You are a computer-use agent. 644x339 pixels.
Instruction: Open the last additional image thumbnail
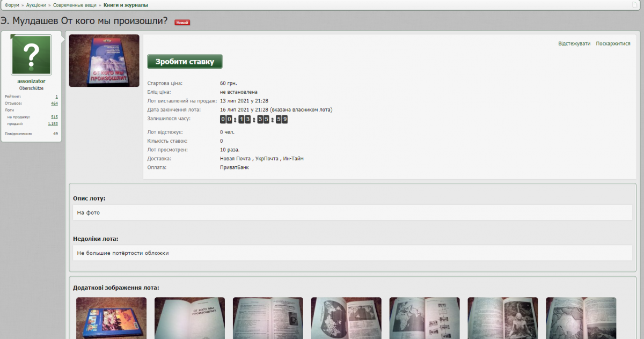tap(581, 318)
